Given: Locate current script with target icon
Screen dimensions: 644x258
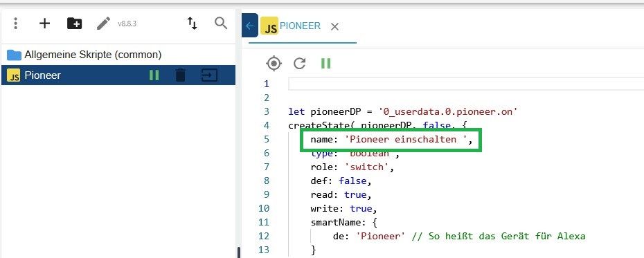Looking at the screenshot, I should 274,64.
